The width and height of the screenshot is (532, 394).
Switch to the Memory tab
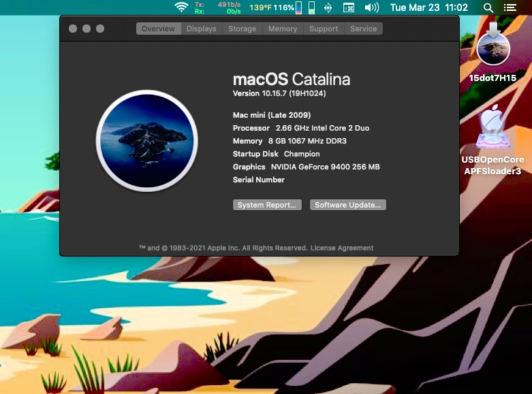(283, 29)
